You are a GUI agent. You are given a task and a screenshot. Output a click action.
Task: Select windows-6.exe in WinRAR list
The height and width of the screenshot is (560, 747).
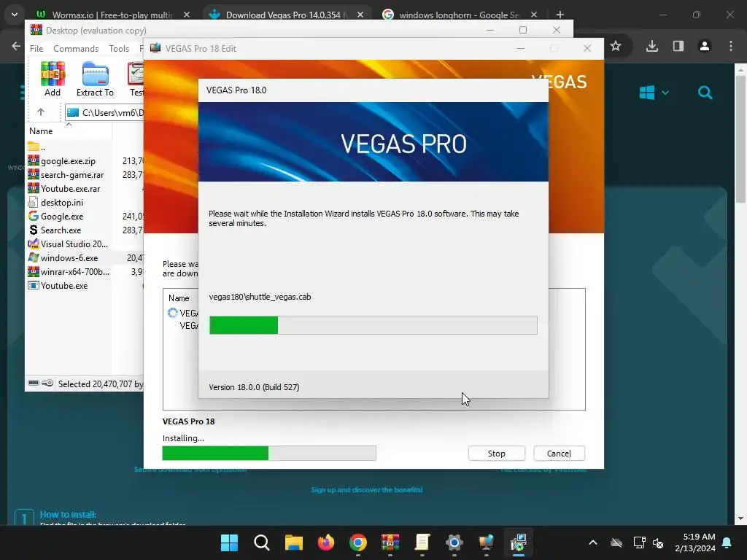point(69,257)
